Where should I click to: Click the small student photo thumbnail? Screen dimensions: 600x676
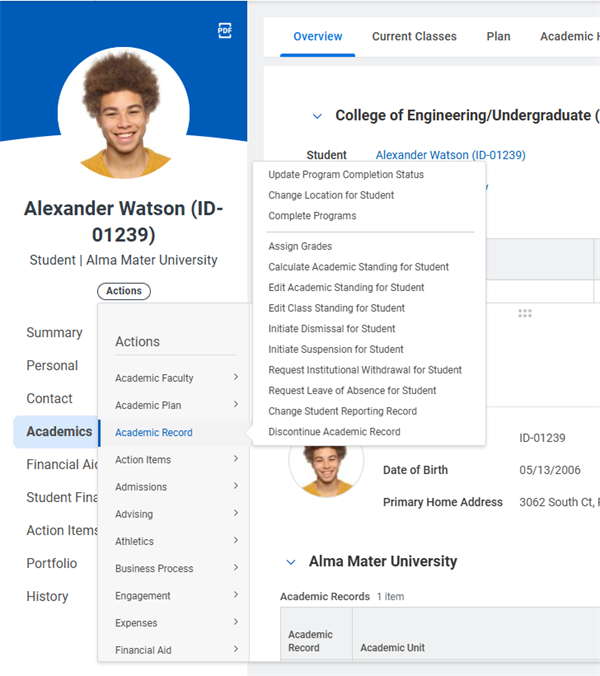326,471
